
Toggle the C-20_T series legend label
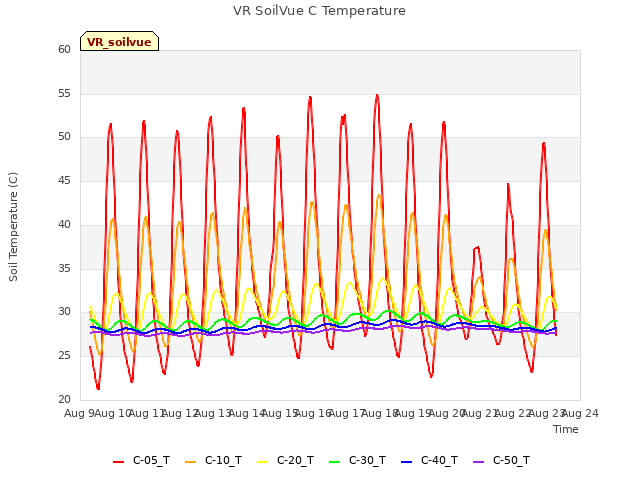pos(296,461)
